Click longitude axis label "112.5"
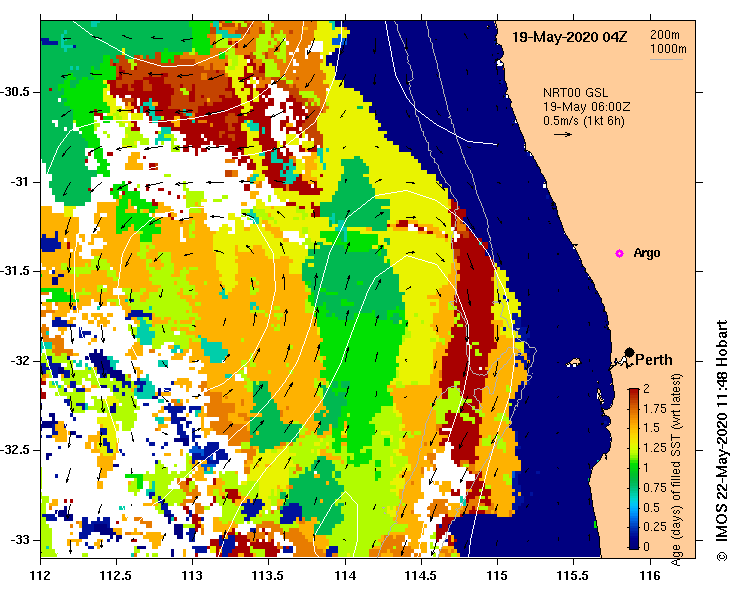The image size is (739, 592). coord(116,576)
